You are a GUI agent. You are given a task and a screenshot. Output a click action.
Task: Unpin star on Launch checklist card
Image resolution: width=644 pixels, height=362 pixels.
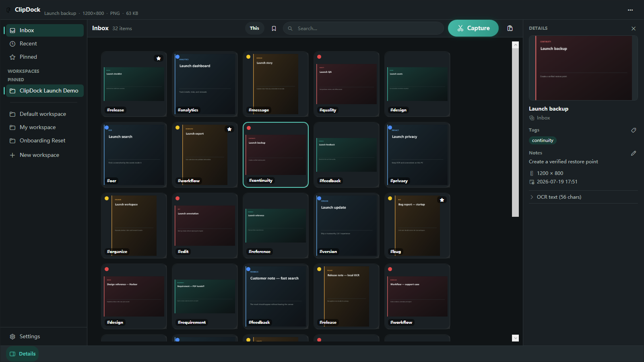pos(159,58)
